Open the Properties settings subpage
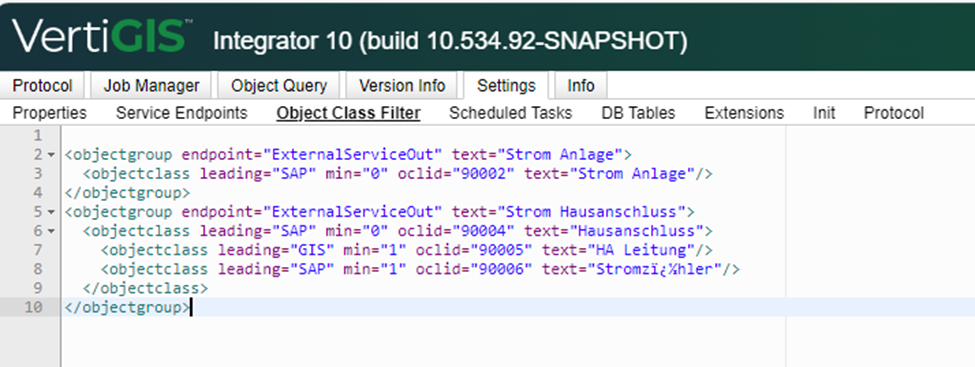 click(50, 113)
